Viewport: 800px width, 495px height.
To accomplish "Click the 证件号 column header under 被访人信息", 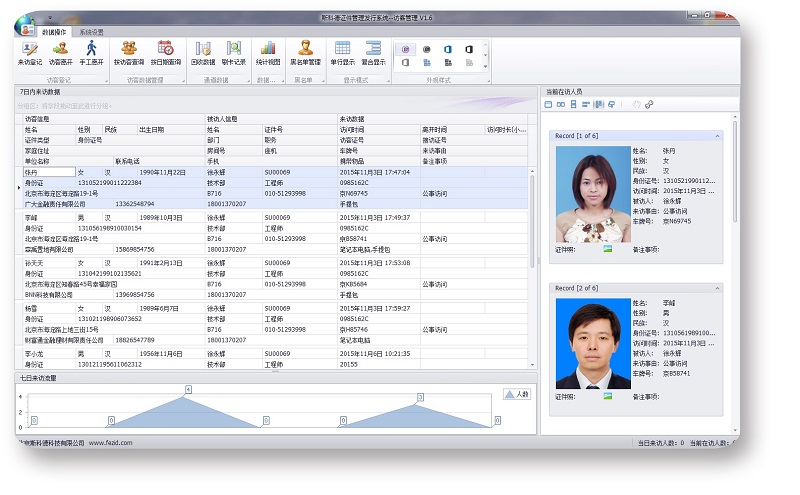I will click(x=299, y=130).
